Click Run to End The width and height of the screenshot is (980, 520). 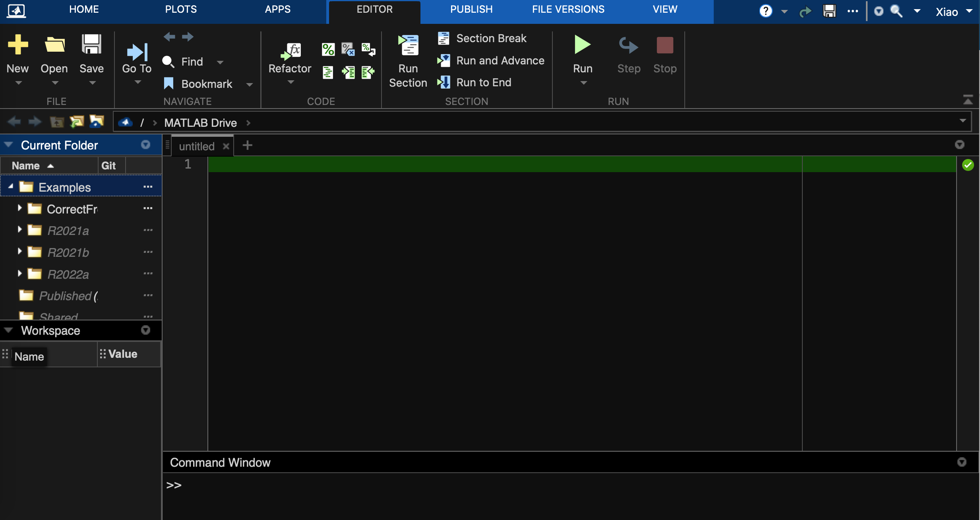tap(474, 82)
